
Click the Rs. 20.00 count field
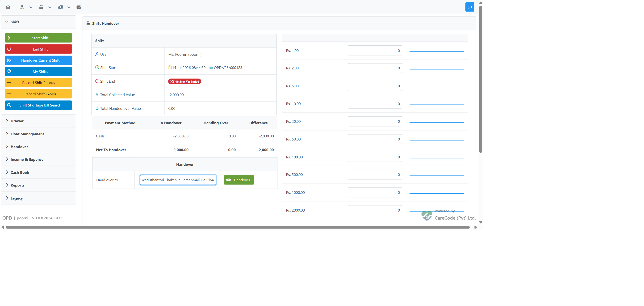click(x=375, y=122)
